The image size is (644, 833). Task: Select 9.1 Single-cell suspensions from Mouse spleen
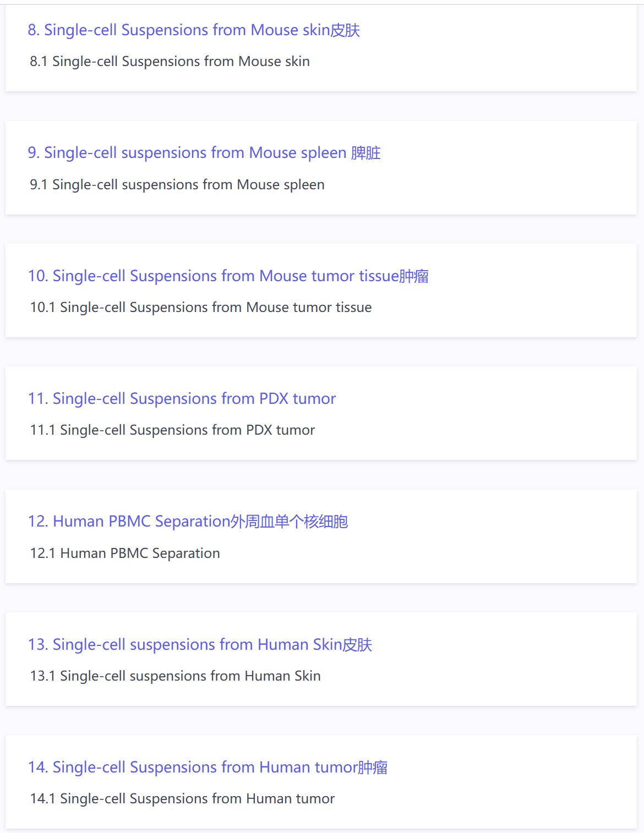pyautogui.click(x=177, y=184)
